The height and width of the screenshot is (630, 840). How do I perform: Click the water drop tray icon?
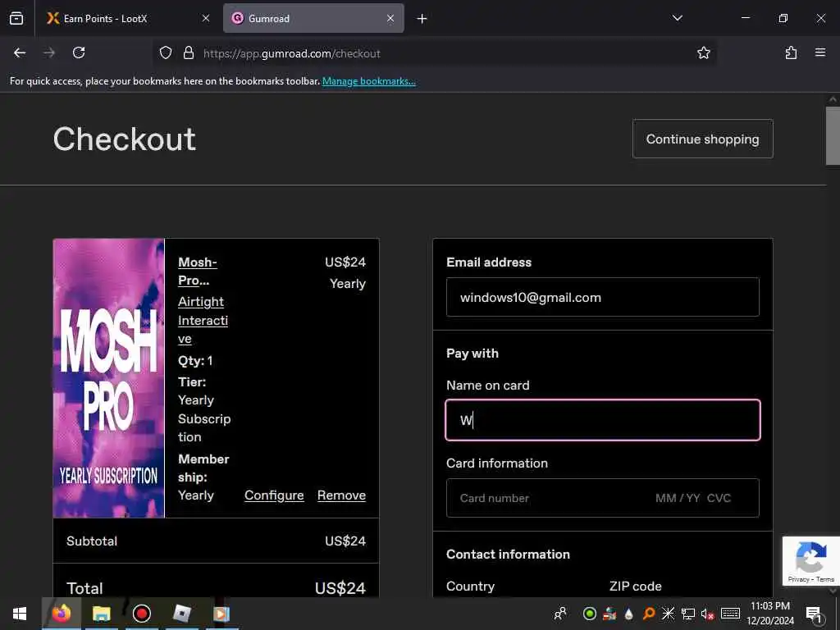point(629,614)
